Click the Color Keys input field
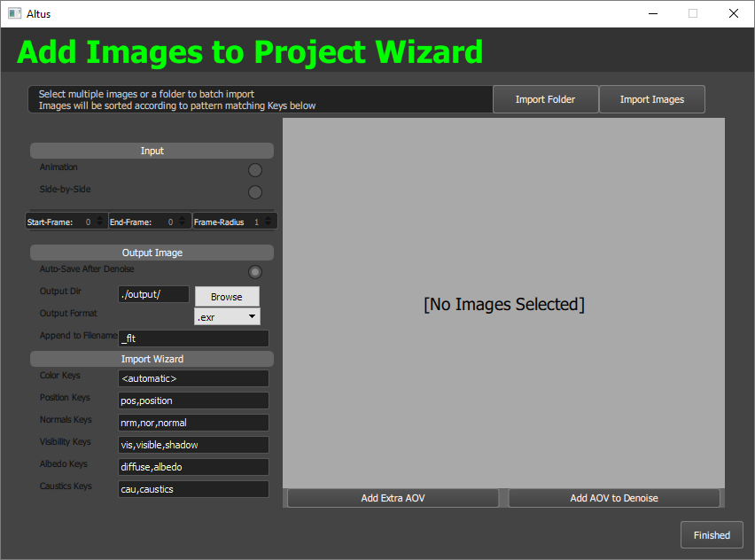Image resolution: width=755 pixels, height=560 pixels. point(193,378)
